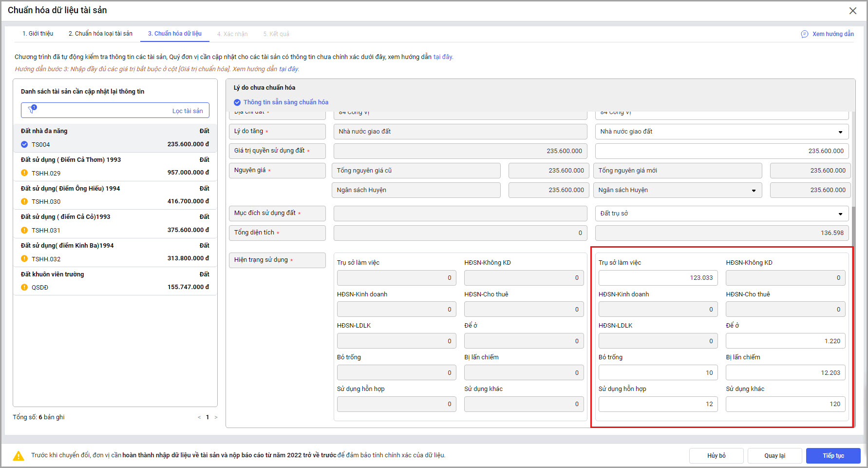The width and height of the screenshot is (868, 468).
Task: Go to next page arrow in asset list
Action: pos(216,417)
